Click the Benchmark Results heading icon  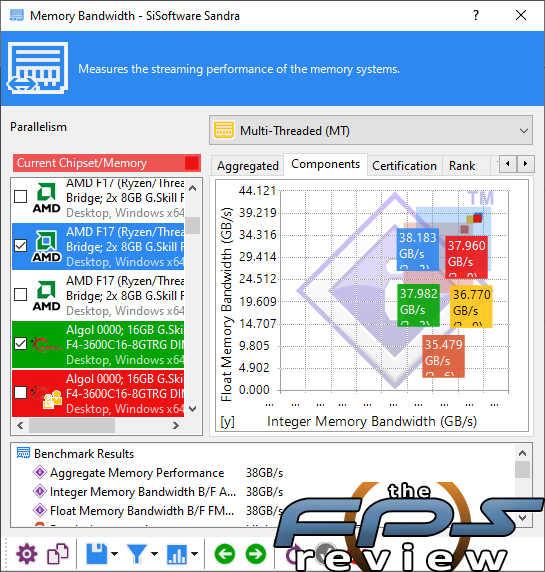click(23, 453)
